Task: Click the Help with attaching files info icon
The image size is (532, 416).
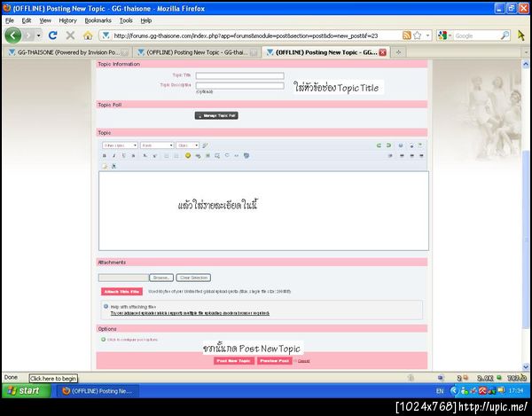Action: click(x=106, y=306)
